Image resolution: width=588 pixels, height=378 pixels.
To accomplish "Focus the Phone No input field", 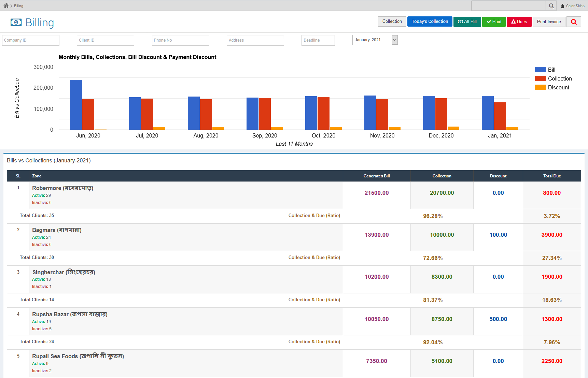I will (x=180, y=40).
